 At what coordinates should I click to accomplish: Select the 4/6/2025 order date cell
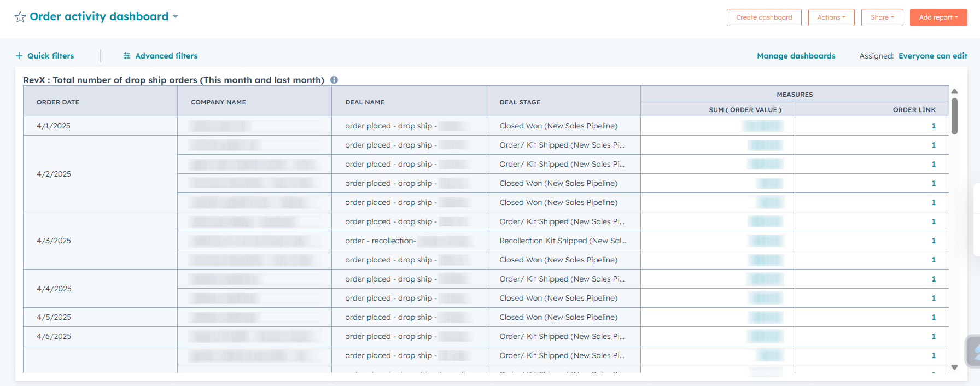(x=100, y=336)
